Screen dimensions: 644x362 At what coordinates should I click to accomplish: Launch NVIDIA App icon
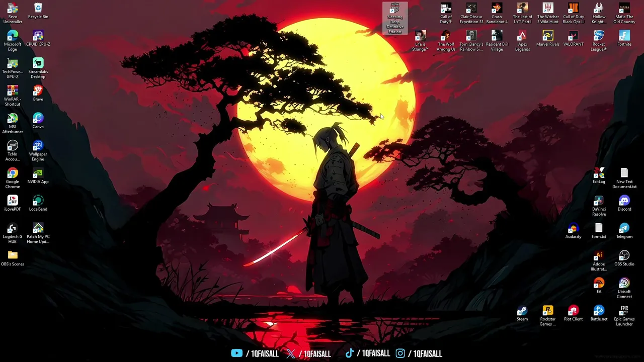coord(38,176)
